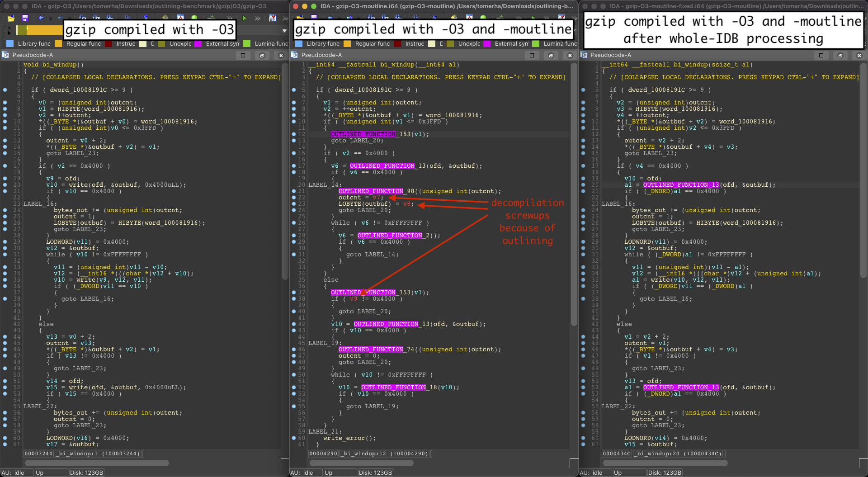Select Pseudocode-A tab in right window

[611, 55]
